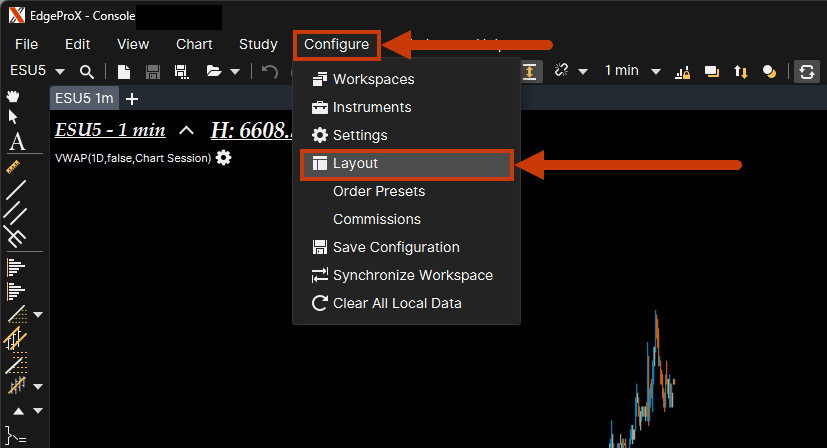Viewport: 827px width, 448px height.
Task: Click the ESU5 - 1 min chart title
Action: tap(110, 131)
